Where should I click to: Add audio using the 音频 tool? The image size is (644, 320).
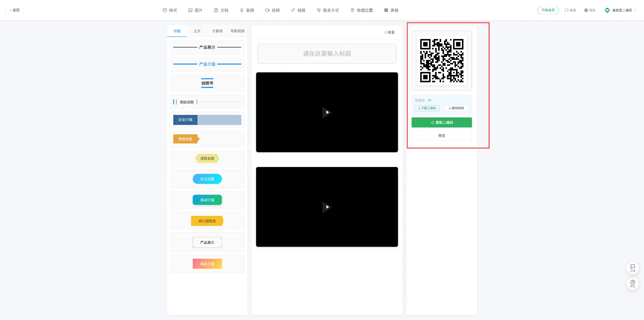coord(247,10)
